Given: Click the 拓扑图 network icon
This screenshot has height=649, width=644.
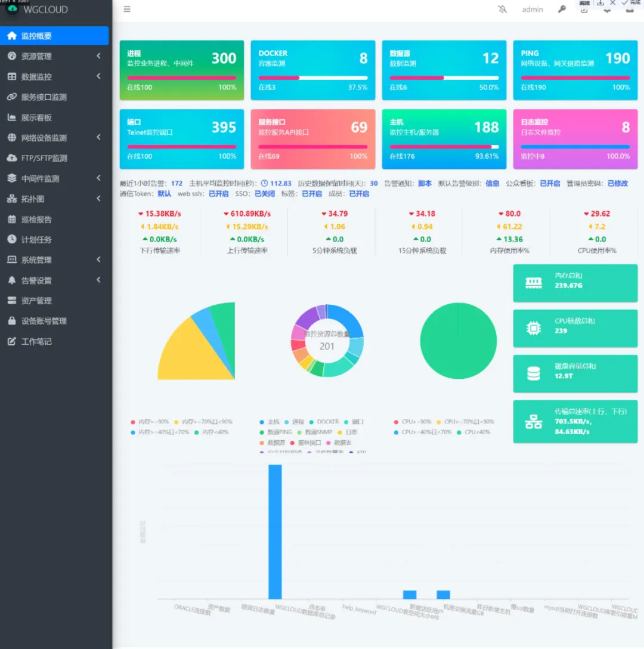Looking at the screenshot, I should (x=12, y=199).
